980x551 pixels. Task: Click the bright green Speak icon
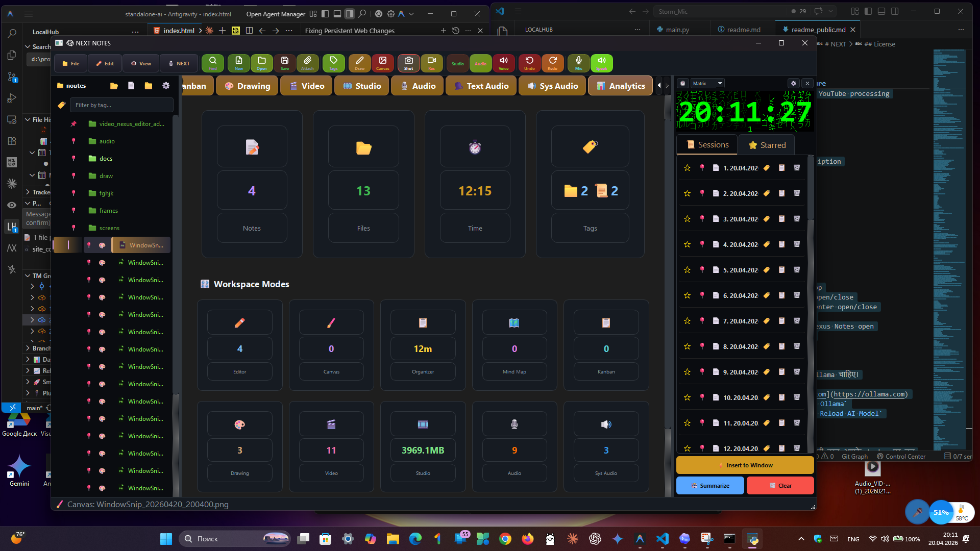pos(602,63)
